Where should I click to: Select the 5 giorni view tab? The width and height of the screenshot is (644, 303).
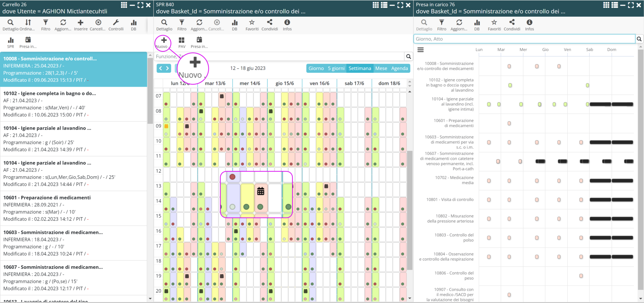click(x=336, y=68)
